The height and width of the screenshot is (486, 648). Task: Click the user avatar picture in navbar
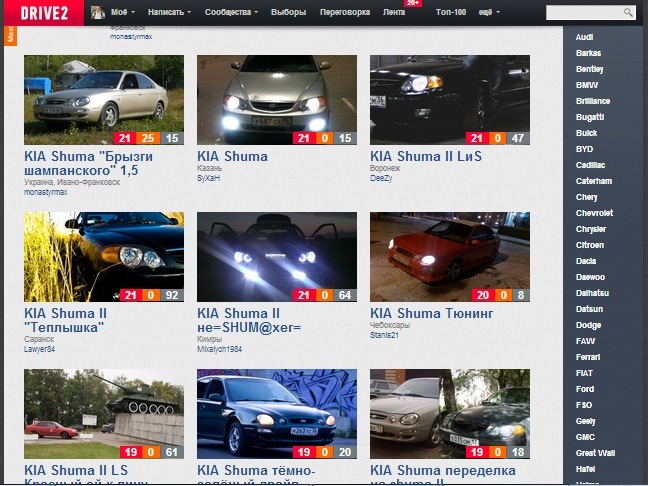point(98,12)
